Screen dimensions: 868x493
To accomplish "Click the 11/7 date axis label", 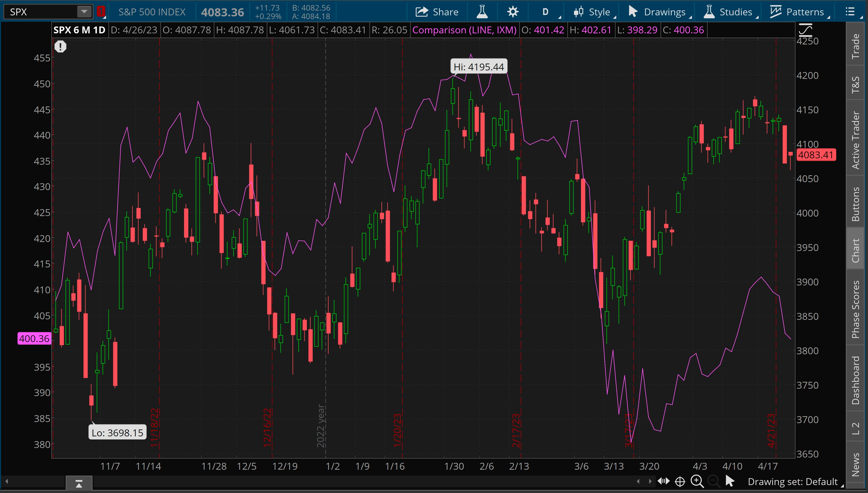I will (x=110, y=466).
